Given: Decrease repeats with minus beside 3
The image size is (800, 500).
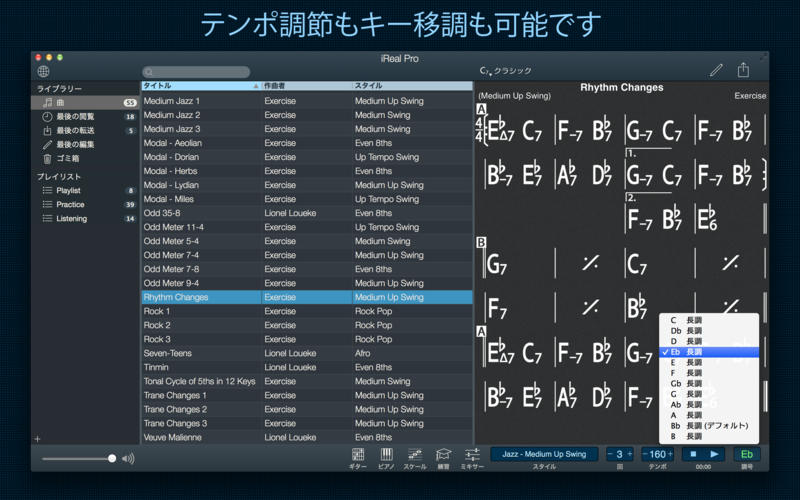Looking at the screenshot, I should (x=610, y=454).
